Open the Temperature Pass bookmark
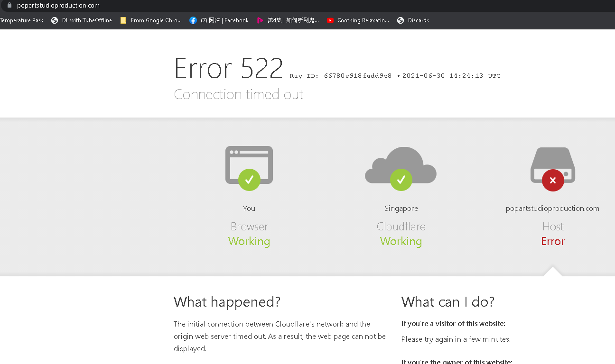This screenshot has width=615, height=364. (x=21, y=20)
